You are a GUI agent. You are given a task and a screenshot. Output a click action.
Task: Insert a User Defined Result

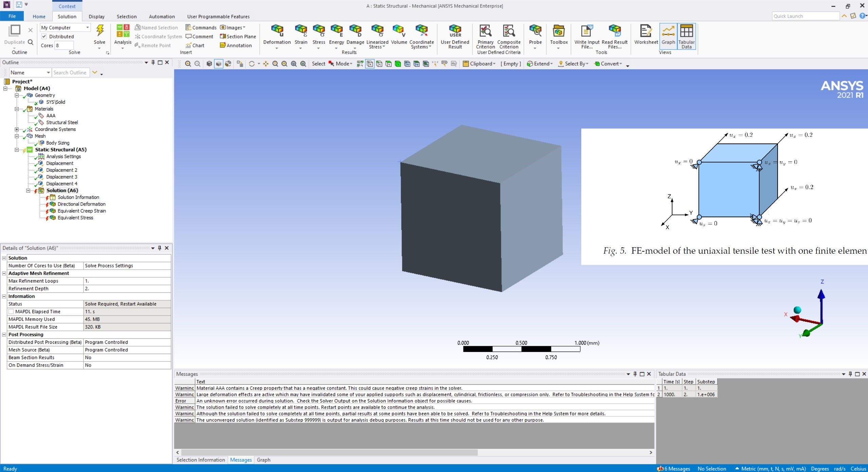[x=455, y=37]
